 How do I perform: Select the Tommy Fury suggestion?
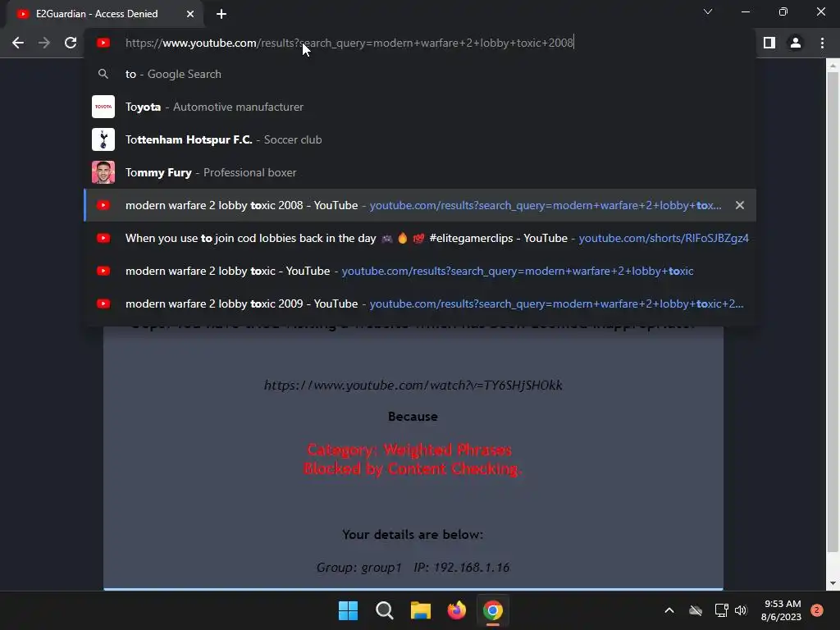click(x=420, y=172)
